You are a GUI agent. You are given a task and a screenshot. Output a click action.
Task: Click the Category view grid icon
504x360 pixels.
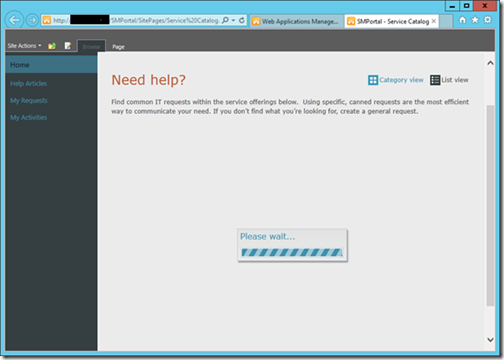(x=373, y=80)
